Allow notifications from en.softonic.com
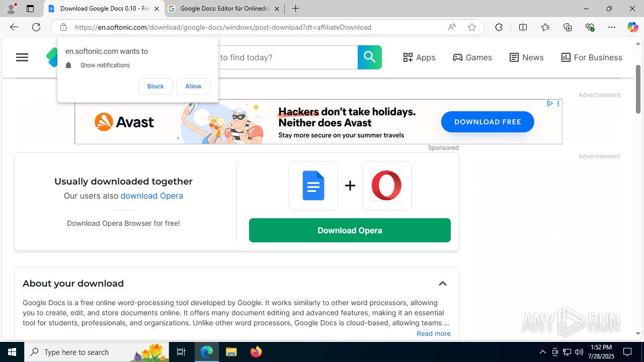 coord(193,86)
